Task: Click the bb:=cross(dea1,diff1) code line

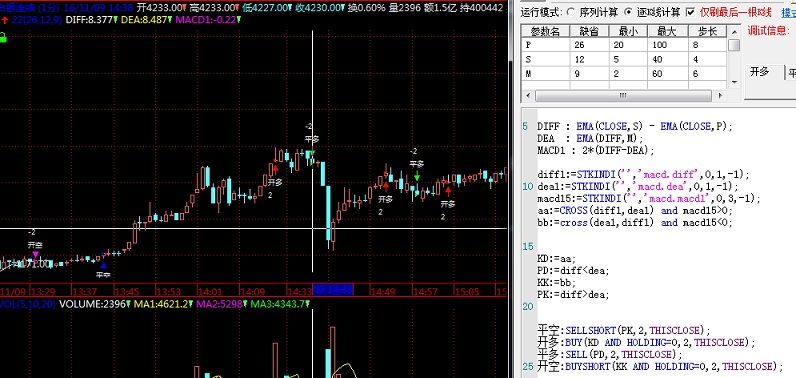Action: (635, 222)
